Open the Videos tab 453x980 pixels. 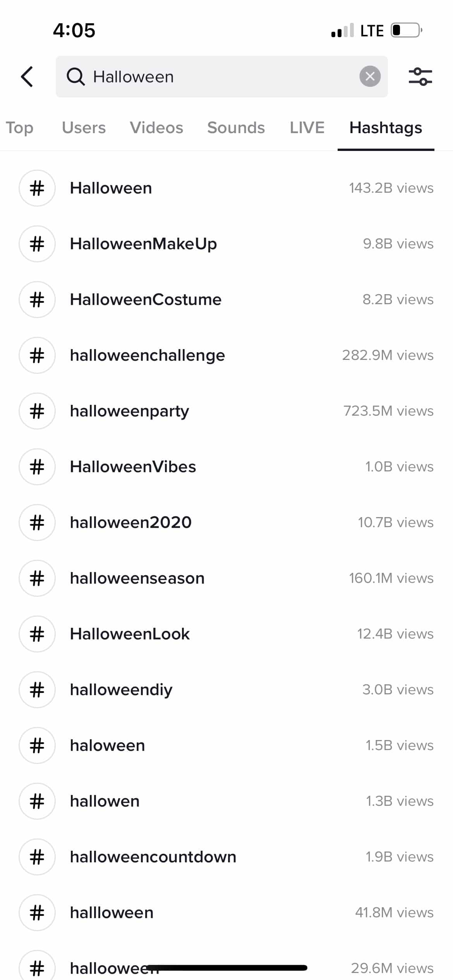tap(156, 128)
